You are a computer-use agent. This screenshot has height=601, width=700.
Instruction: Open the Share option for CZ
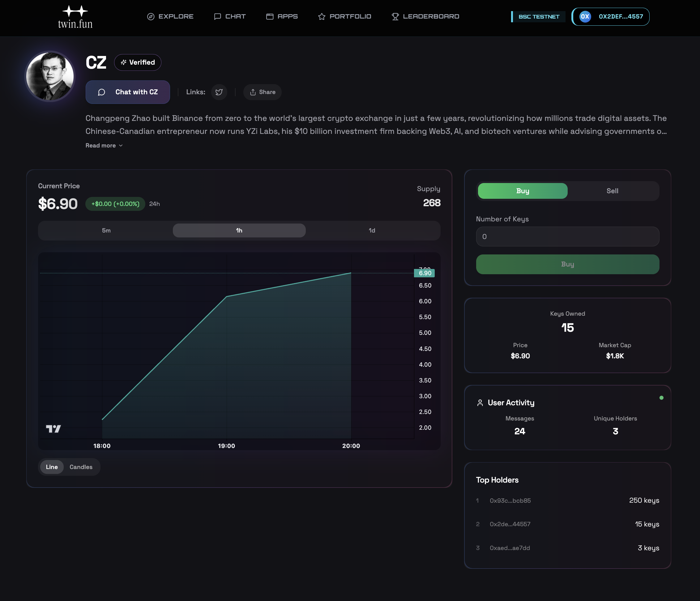pyautogui.click(x=262, y=92)
